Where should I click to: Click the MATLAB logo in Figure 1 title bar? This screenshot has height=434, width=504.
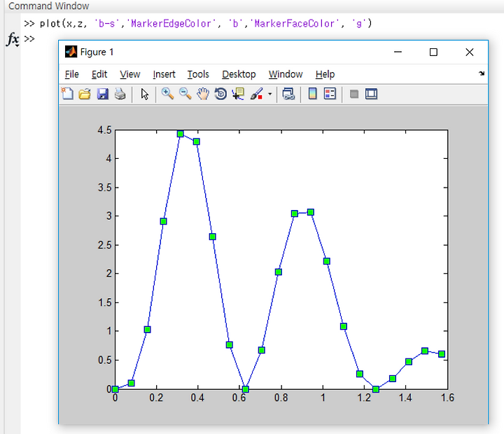(71, 52)
